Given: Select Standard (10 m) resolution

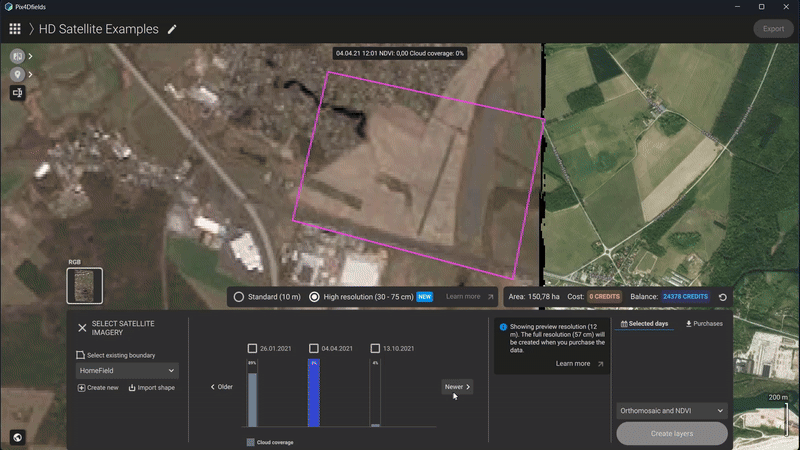Looking at the screenshot, I should (239, 297).
